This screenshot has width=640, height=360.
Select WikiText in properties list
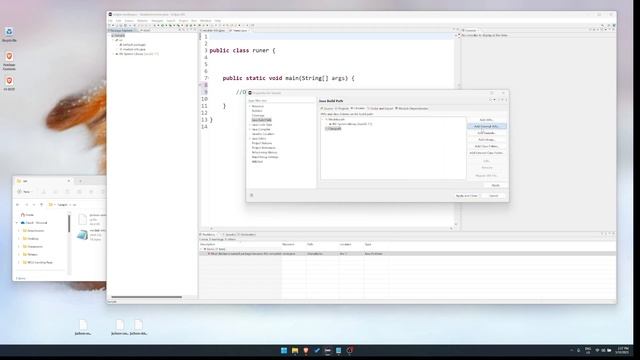coord(258,162)
